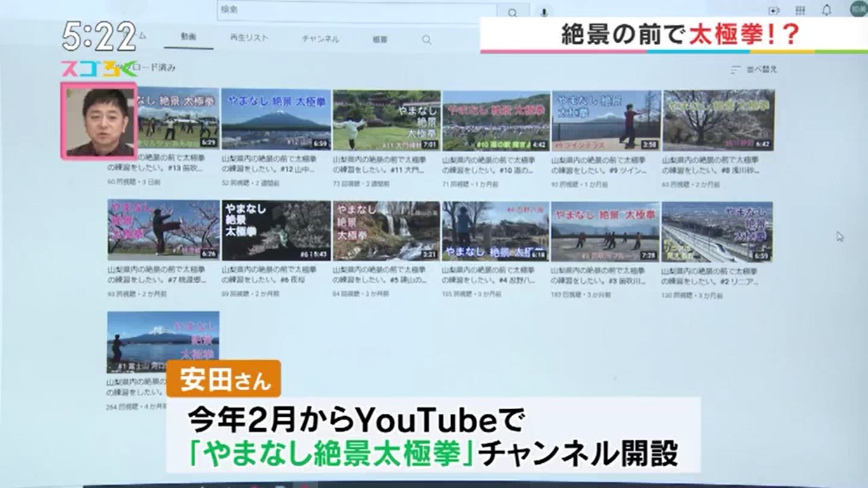Screen dimensions: 868x488
Task: Focus the 検索 search input field
Action: click(357, 11)
